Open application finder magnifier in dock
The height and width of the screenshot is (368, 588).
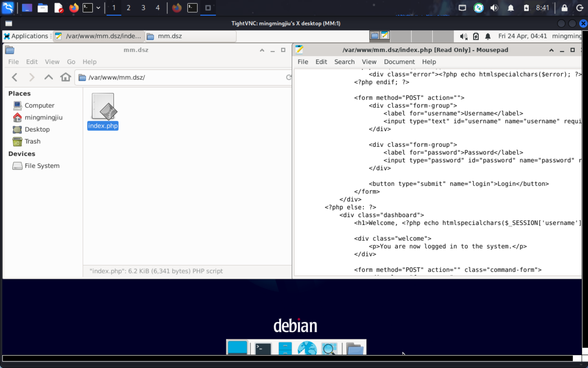(329, 348)
